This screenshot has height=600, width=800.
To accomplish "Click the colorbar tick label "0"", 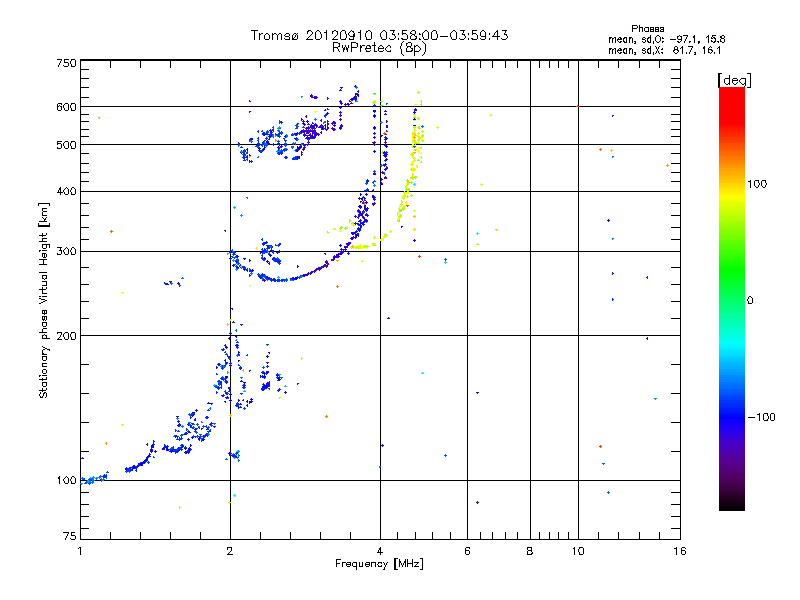I will pos(750,301).
